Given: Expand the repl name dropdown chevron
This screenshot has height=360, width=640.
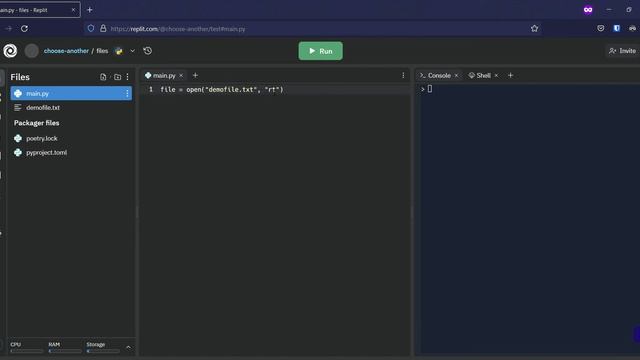Looking at the screenshot, I should [133, 51].
